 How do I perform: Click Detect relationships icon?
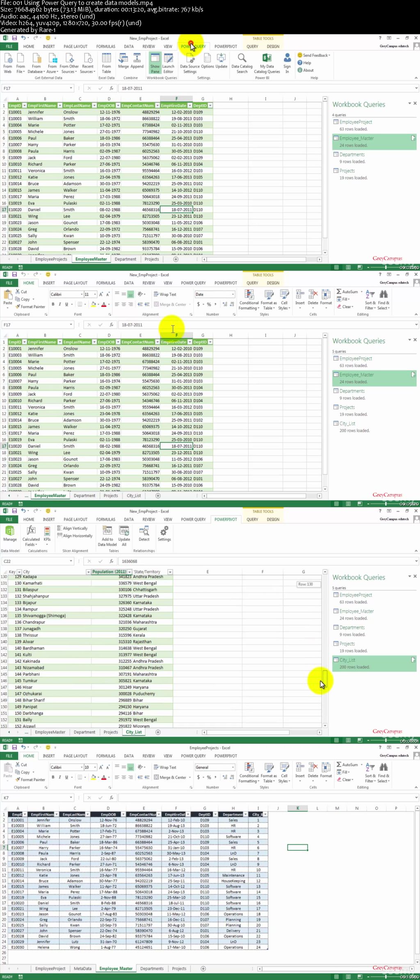[x=144, y=534]
